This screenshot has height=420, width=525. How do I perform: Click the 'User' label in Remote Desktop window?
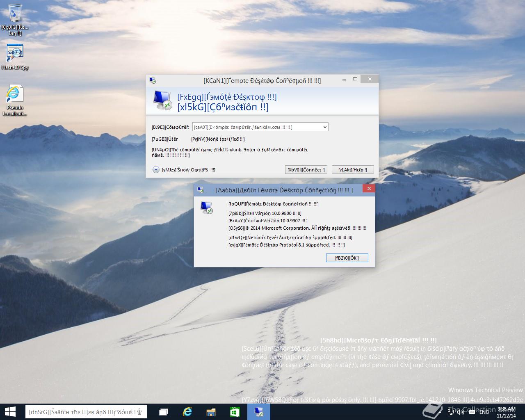tap(165, 139)
